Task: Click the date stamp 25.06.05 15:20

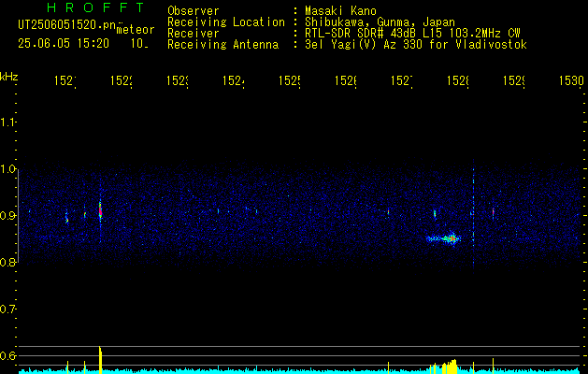Action: coord(64,44)
